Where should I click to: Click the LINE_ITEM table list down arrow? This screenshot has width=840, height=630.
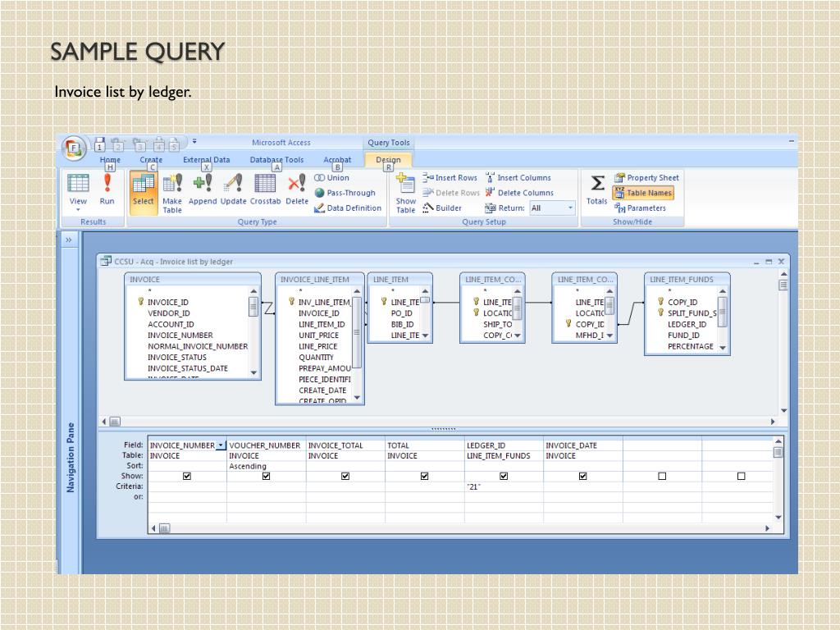coord(426,336)
